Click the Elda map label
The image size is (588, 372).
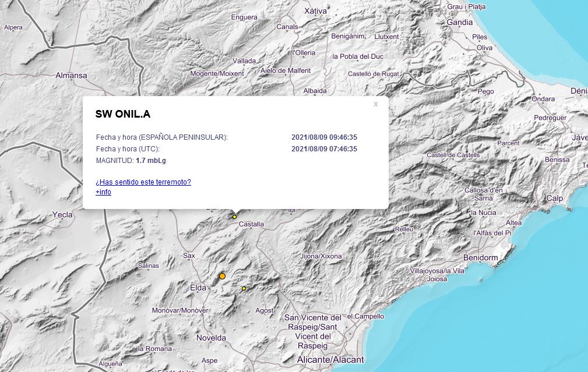click(198, 288)
